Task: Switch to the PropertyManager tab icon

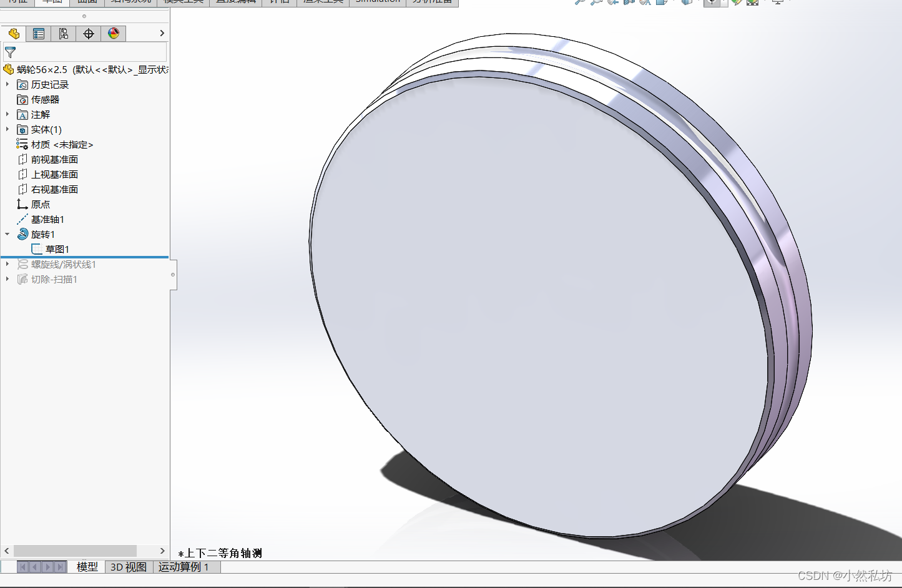Action: [39, 34]
